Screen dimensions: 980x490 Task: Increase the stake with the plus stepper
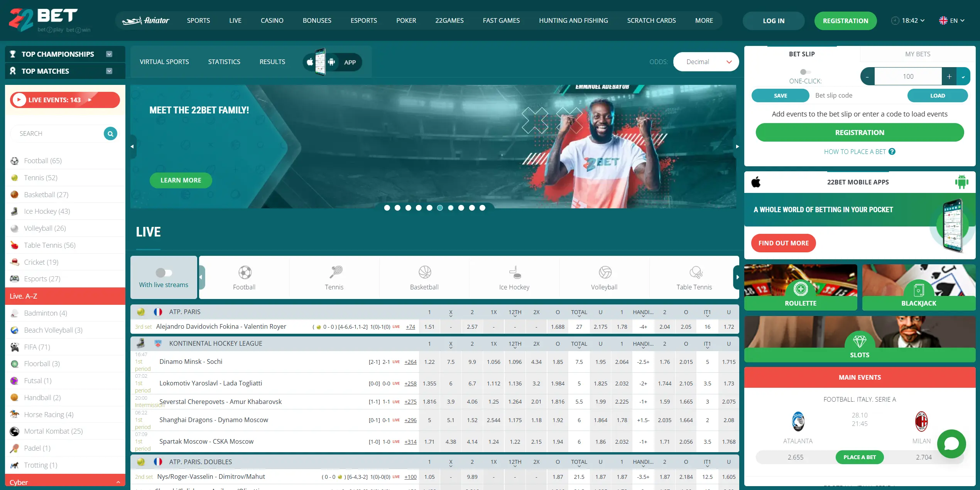(x=950, y=76)
